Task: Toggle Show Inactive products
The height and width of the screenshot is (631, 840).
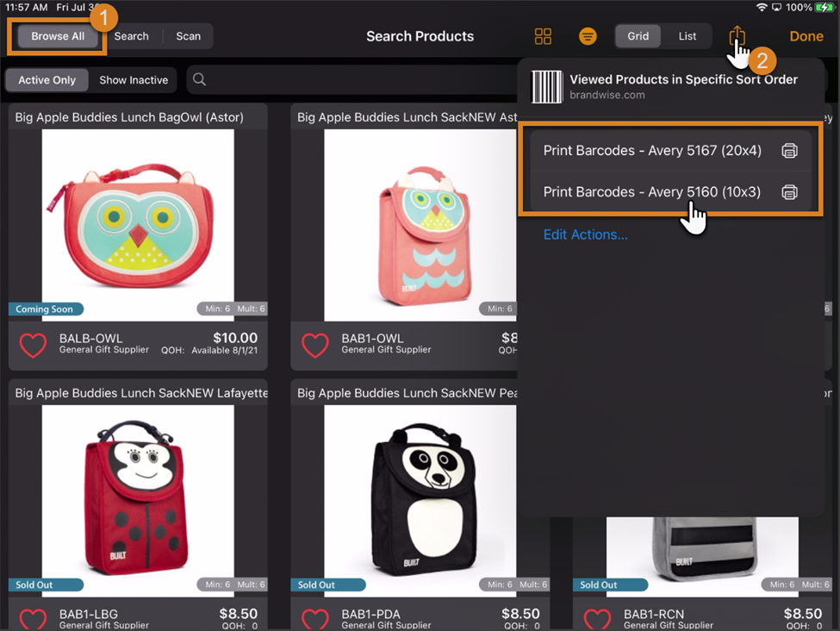Action: pos(134,80)
